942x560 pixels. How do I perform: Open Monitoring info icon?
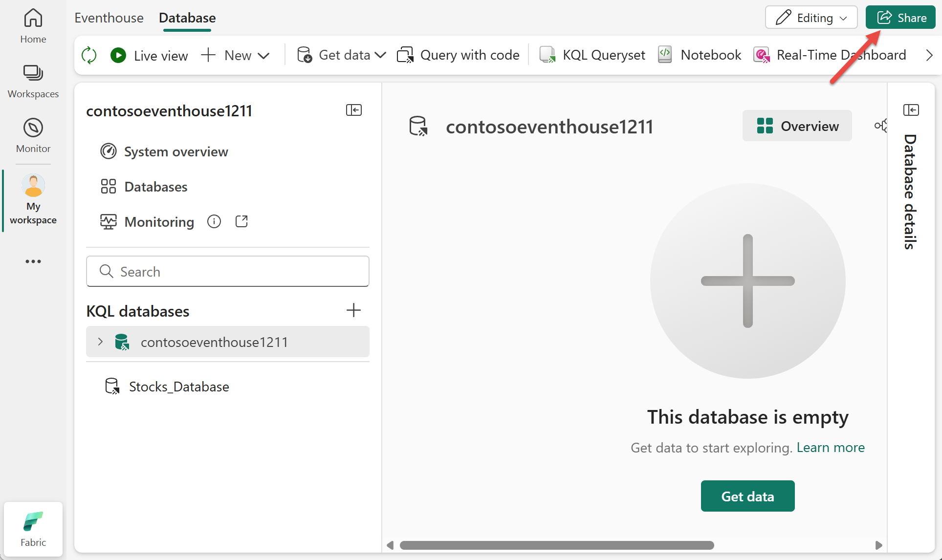214,222
